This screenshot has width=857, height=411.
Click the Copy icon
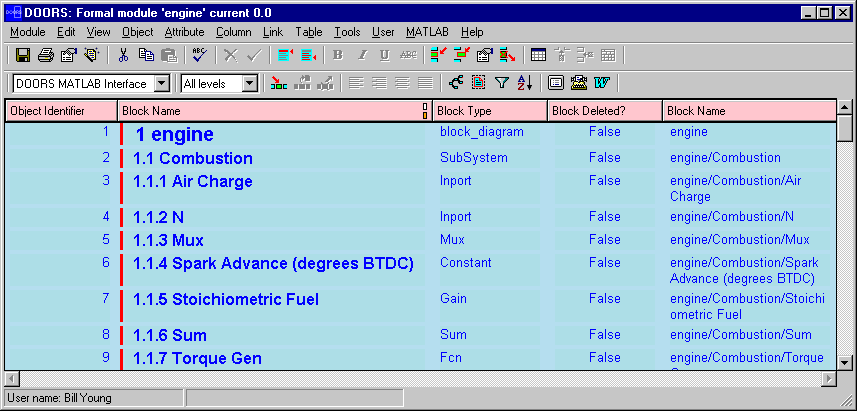[x=146, y=55]
